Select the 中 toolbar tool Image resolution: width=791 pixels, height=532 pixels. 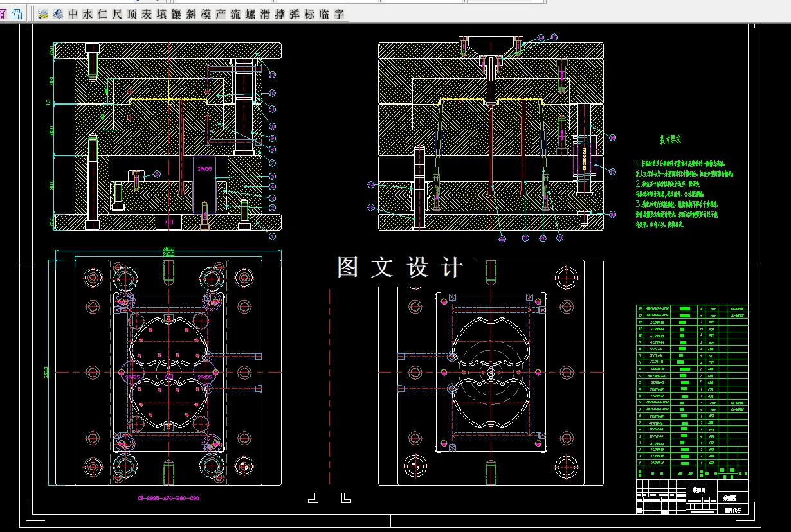coord(73,13)
